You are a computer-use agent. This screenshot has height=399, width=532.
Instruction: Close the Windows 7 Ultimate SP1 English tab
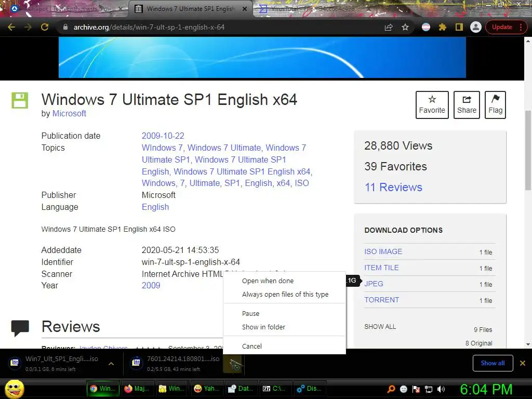245,9
